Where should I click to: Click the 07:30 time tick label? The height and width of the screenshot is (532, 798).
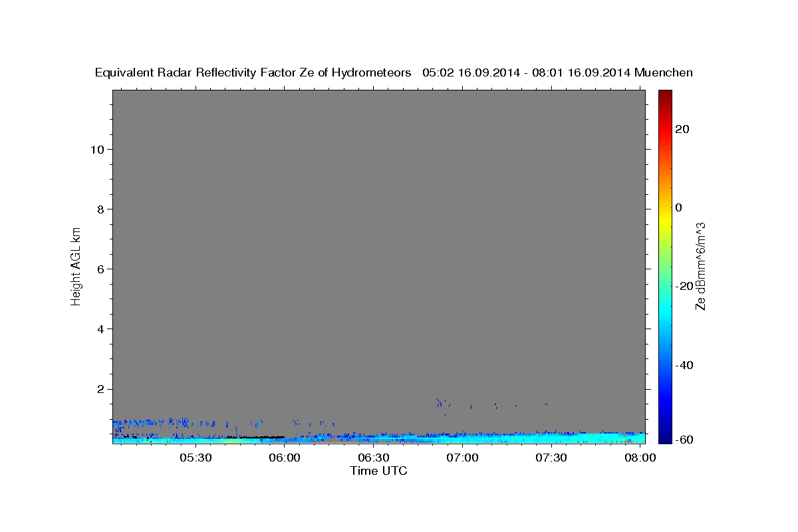click(551, 458)
